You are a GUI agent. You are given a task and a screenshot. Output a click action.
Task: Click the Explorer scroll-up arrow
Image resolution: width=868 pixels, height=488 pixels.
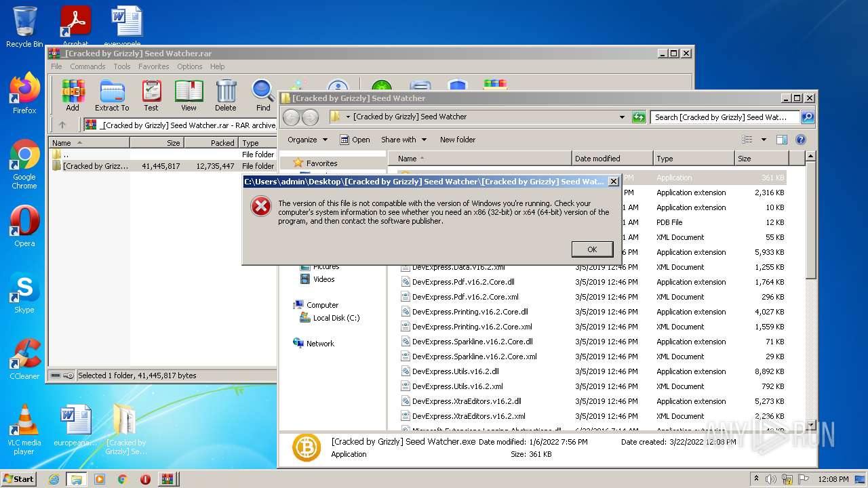click(x=811, y=157)
